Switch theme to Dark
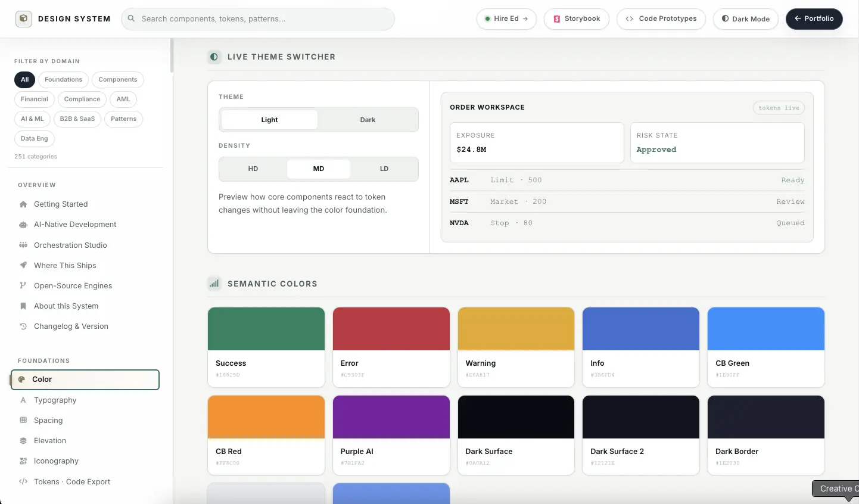Screen dimensions: 859x504 368,120
